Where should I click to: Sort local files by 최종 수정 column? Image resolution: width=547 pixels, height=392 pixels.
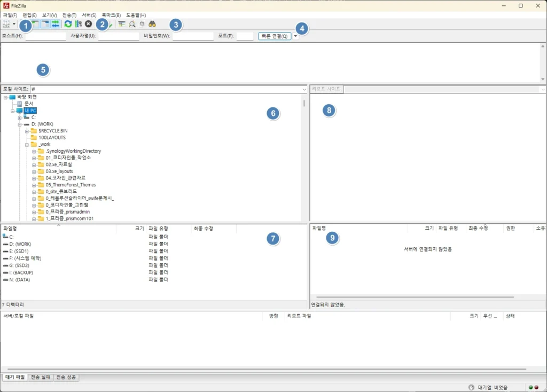[x=214, y=229]
